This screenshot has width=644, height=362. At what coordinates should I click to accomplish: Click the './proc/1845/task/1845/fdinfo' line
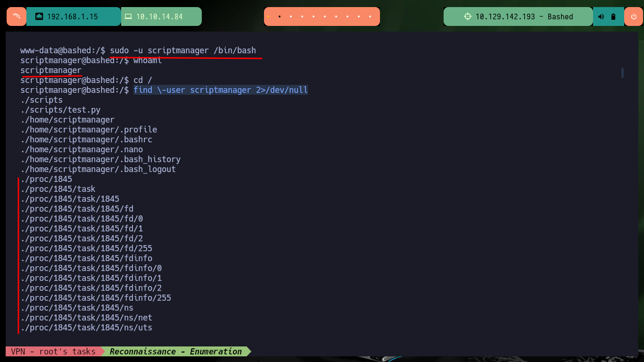86,258
